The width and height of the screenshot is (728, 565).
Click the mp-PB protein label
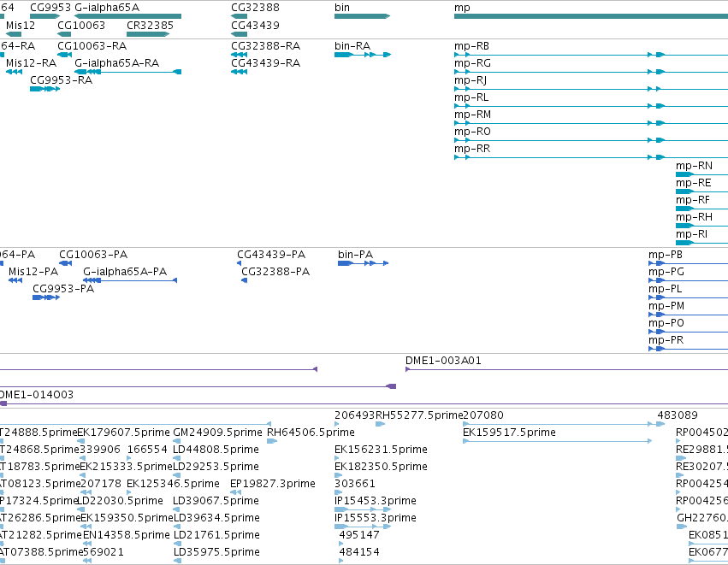tap(666, 255)
